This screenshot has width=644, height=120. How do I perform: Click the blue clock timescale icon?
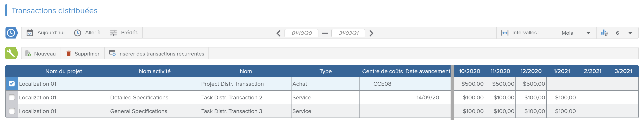pyautogui.click(x=11, y=33)
